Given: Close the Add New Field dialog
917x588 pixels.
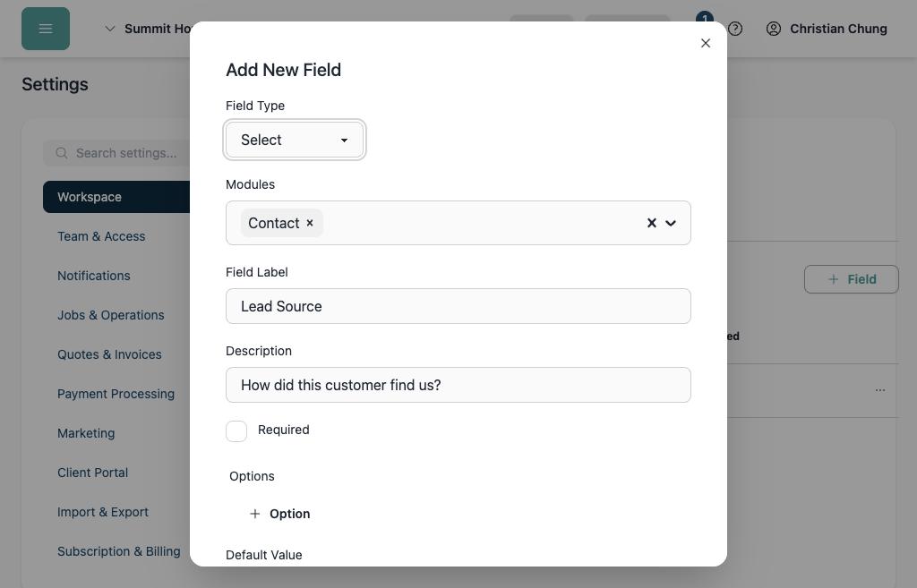Looking at the screenshot, I should pyautogui.click(x=706, y=43).
